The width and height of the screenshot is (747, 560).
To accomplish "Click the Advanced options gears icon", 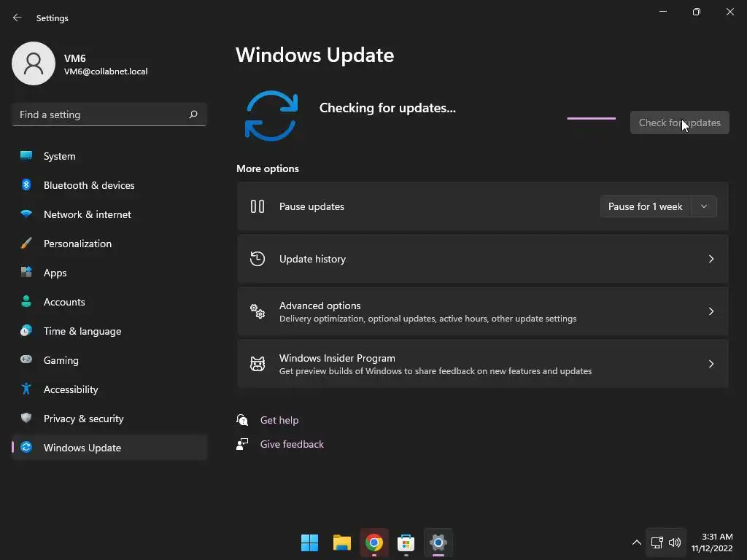I will (x=258, y=311).
